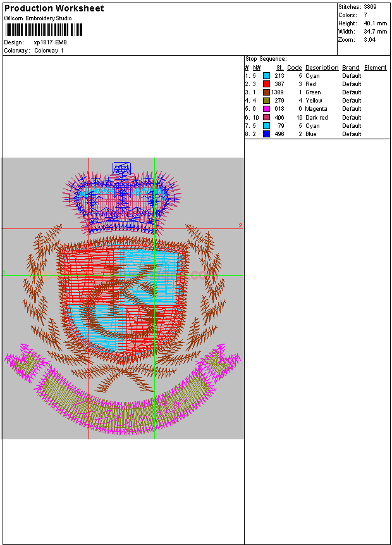Click the brown swatch for Green stop
Screen dimensions: 392x545
pyautogui.click(x=267, y=92)
